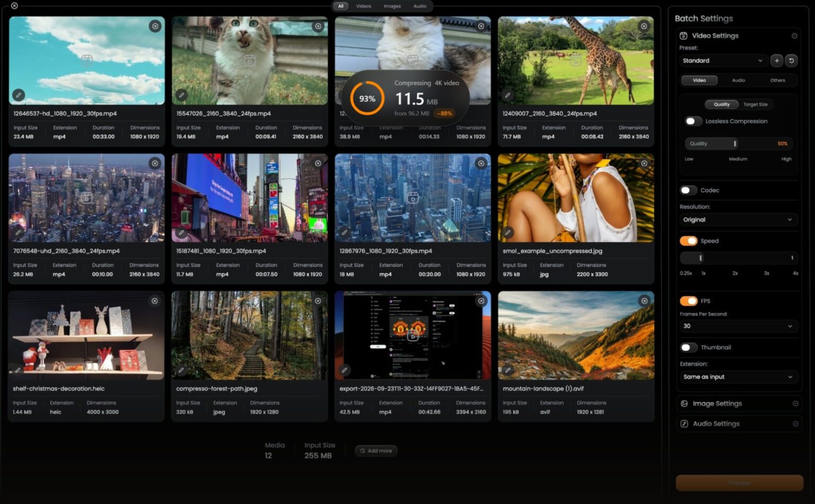Filter media by the Images tab
The width and height of the screenshot is (815, 504).
click(392, 6)
